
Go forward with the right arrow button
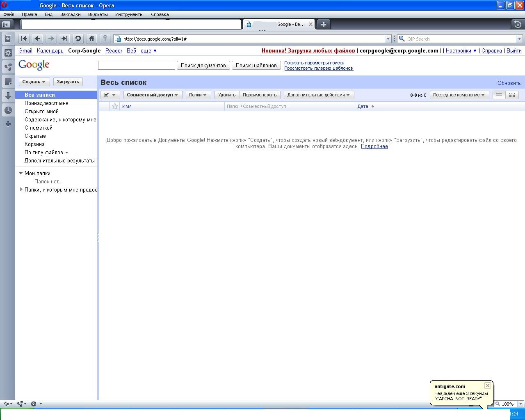51,39
